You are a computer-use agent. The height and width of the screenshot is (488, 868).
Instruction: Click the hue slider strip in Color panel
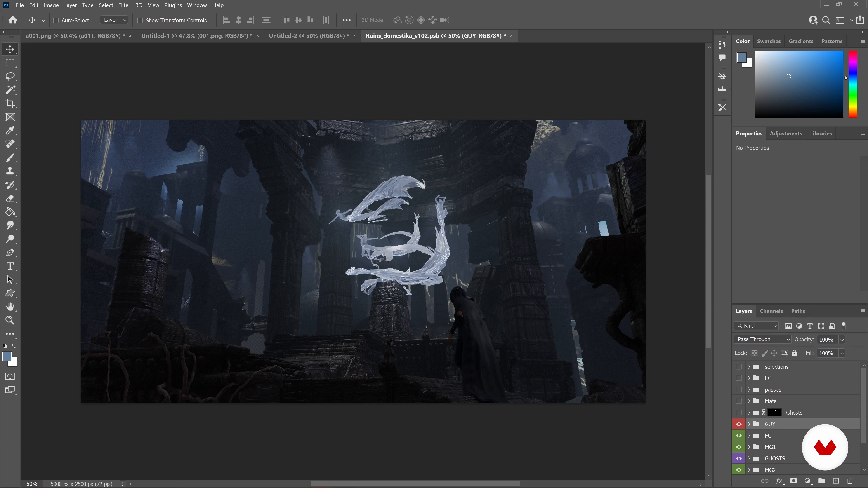pyautogui.click(x=852, y=84)
